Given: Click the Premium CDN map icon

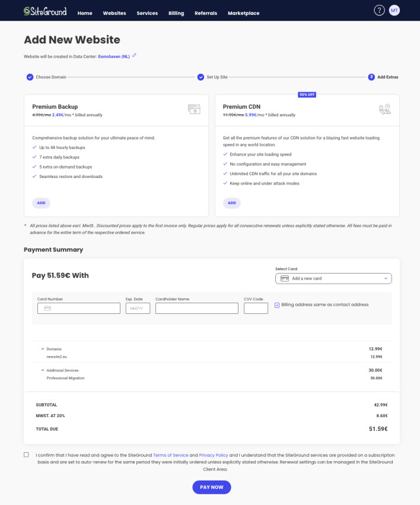Looking at the screenshot, I should click(384, 109).
